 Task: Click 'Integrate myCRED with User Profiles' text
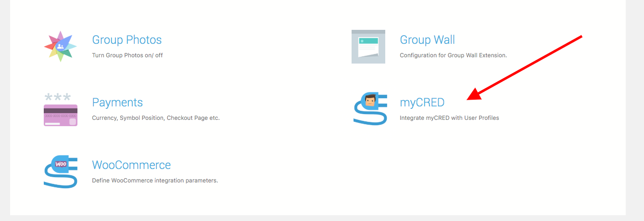pyautogui.click(x=449, y=118)
